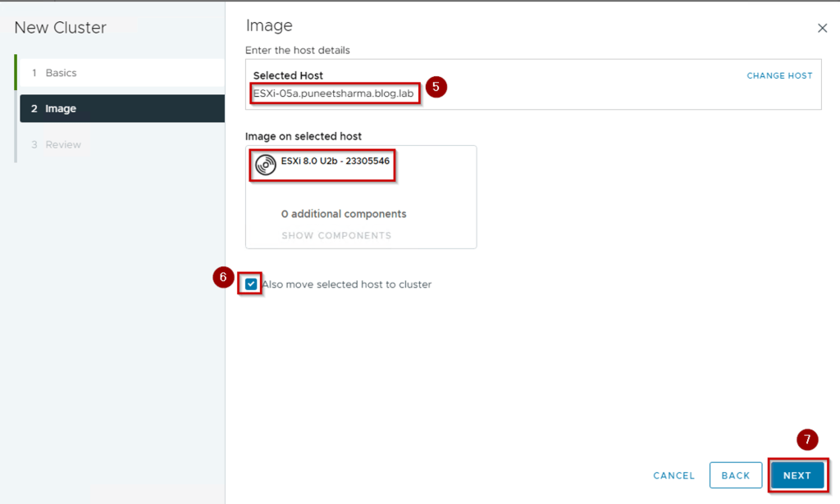Screen dimensions: 840x504
Task: Click the ESXi image disc icon
Action: pos(265,165)
